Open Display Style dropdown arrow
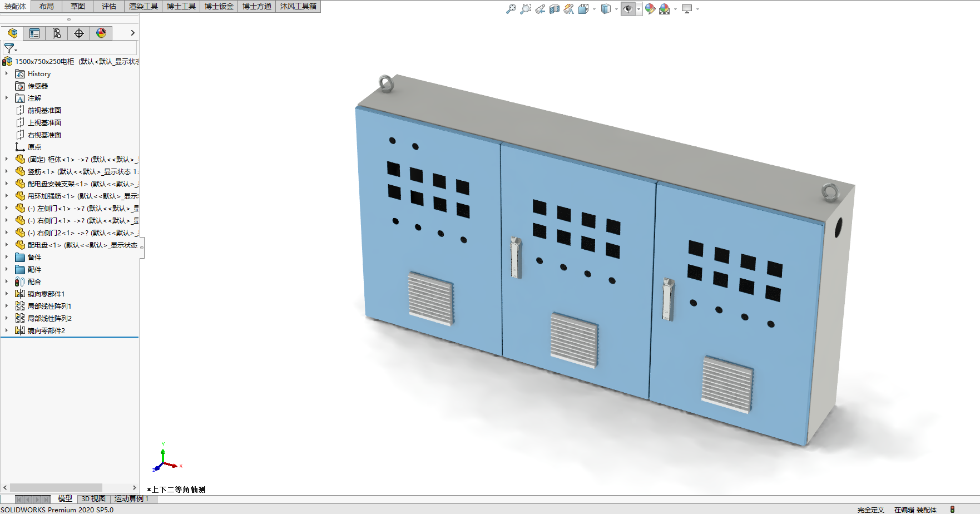980x514 pixels. pyautogui.click(x=616, y=9)
